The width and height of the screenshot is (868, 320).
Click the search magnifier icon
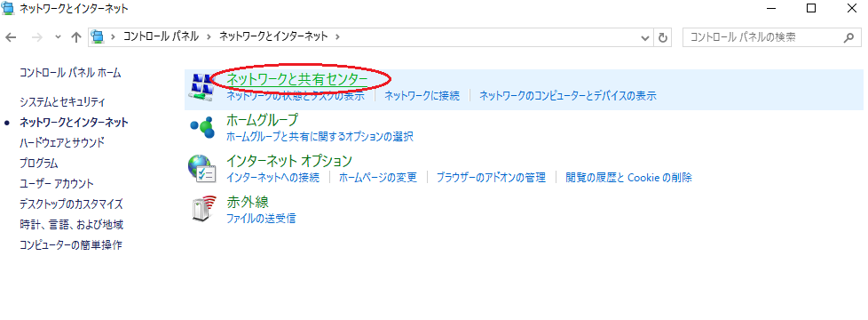click(848, 37)
